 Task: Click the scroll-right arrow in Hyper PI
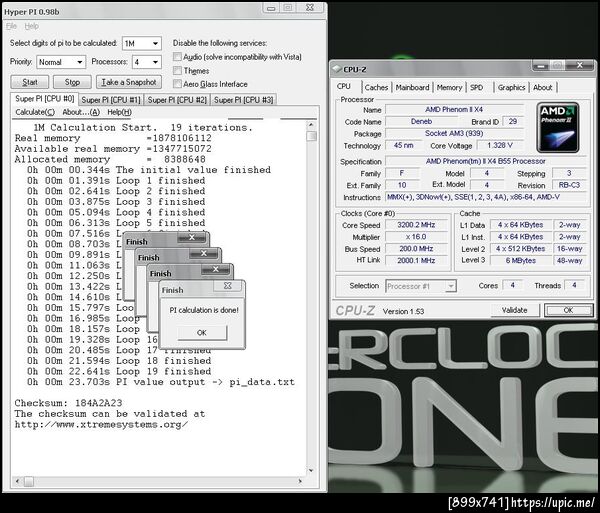pyautogui.click(x=300, y=481)
